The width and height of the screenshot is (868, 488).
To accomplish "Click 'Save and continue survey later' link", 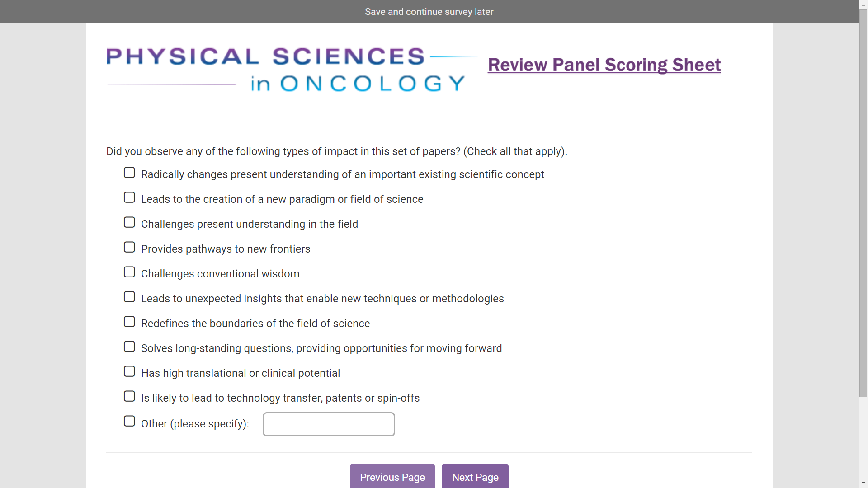I will (429, 12).
